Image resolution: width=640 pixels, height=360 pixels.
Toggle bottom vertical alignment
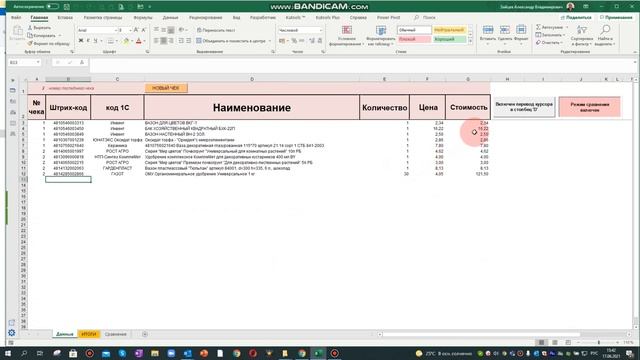171,30
